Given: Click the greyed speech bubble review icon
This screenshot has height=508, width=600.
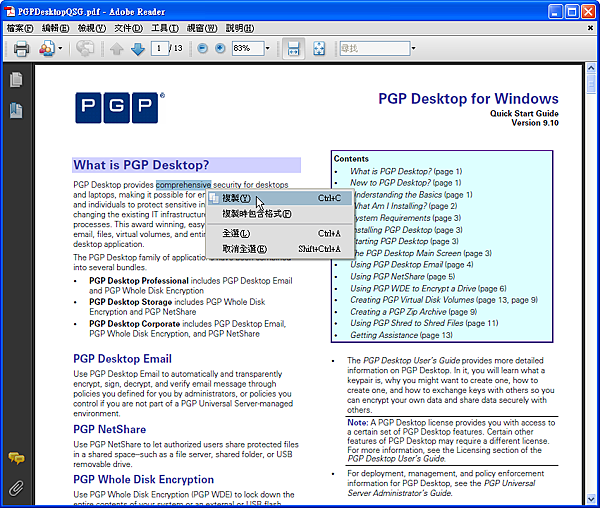Looking at the screenshot, I should pos(85,49).
